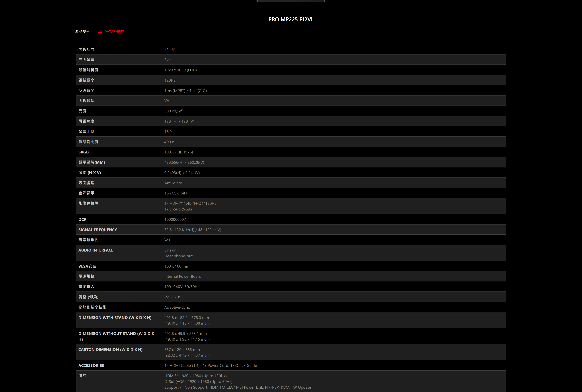Click the 面板尺寸 row label

click(x=86, y=50)
